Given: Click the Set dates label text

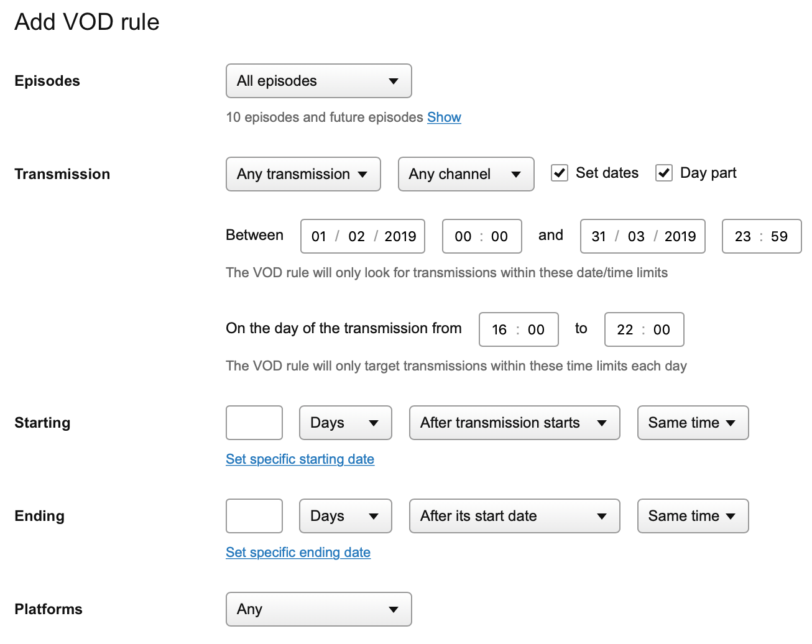Looking at the screenshot, I should pyautogui.click(x=607, y=173).
